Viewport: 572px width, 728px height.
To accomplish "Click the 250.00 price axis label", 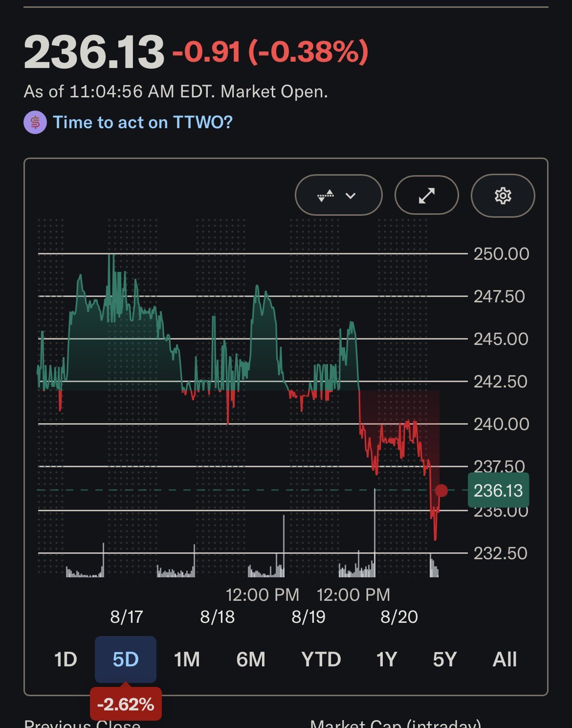I will coord(502,254).
